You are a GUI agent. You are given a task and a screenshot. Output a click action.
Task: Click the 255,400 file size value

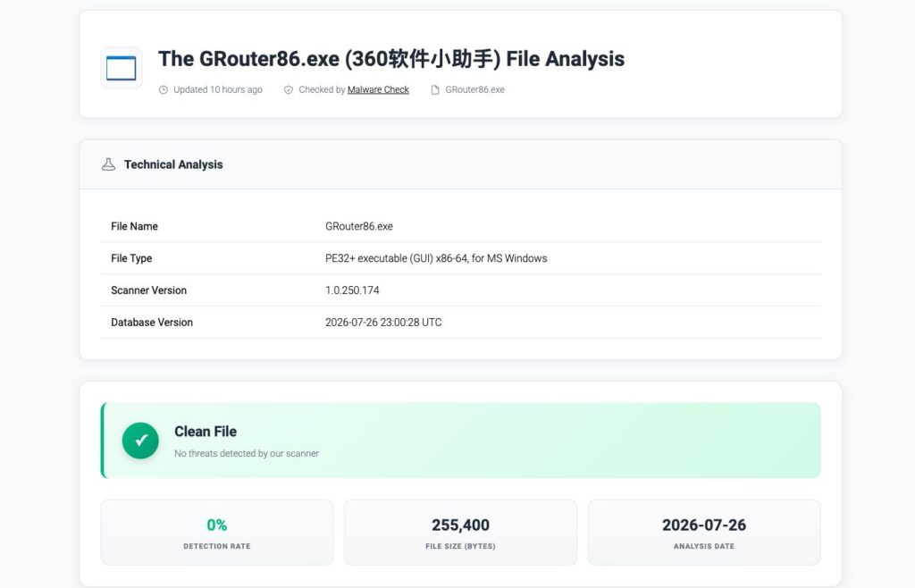click(x=460, y=525)
